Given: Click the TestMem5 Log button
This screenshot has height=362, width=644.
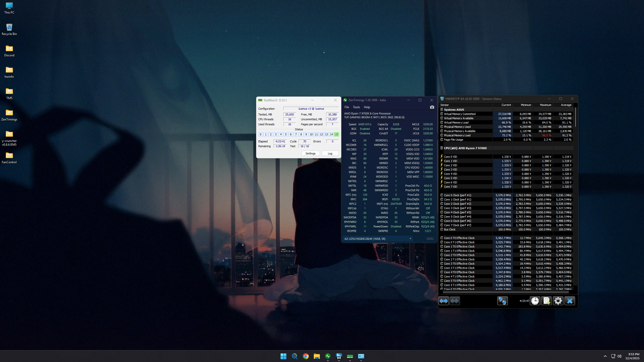Looking at the screenshot, I should [330, 153].
